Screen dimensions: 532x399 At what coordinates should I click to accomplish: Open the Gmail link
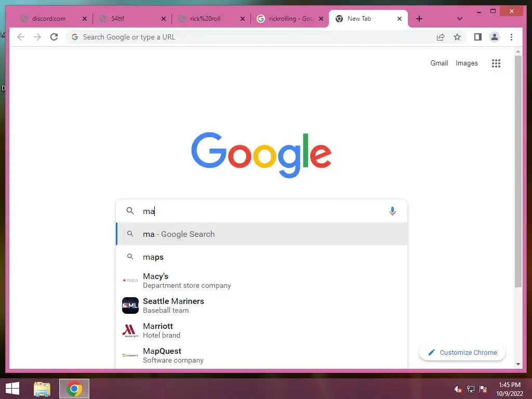(x=439, y=63)
